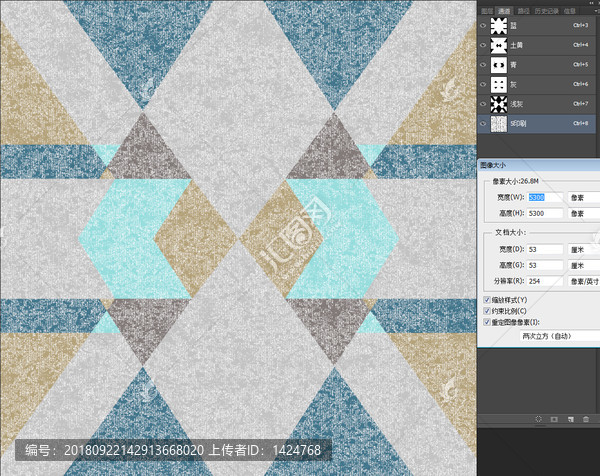Viewport: 600px width, 476px height.
Task: Load channel as selection icon
Action: [x=538, y=419]
